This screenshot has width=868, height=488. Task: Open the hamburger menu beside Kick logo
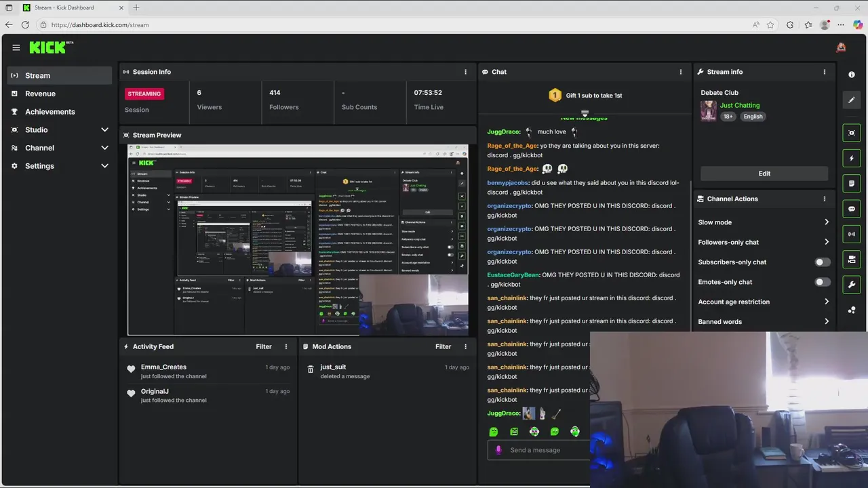tap(16, 47)
